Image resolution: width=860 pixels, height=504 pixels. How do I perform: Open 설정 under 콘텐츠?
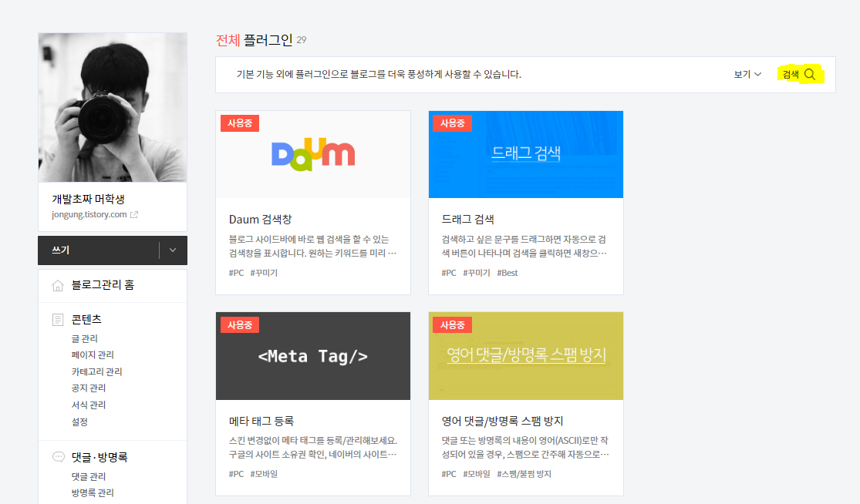pyautogui.click(x=79, y=422)
